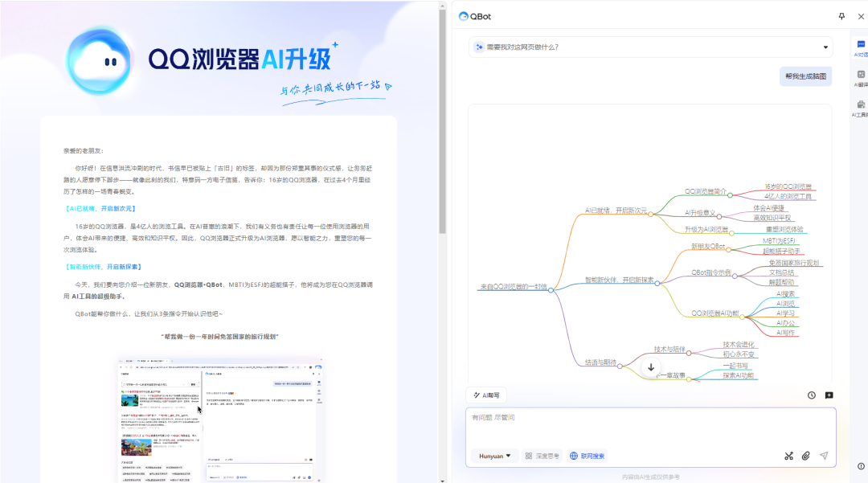Image resolution: width=868 pixels, height=483 pixels.
Task: Click the AI办公 leaf node
Action: (785, 322)
